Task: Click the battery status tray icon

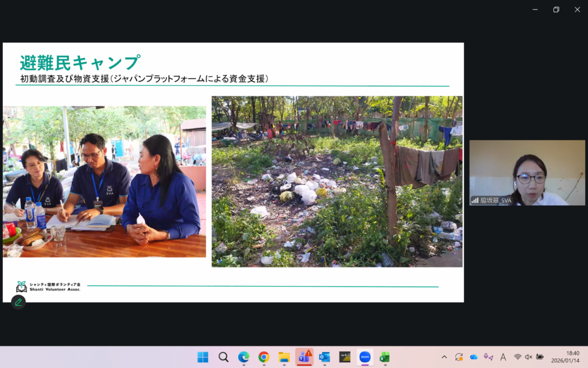Action: pyautogui.click(x=540, y=357)
